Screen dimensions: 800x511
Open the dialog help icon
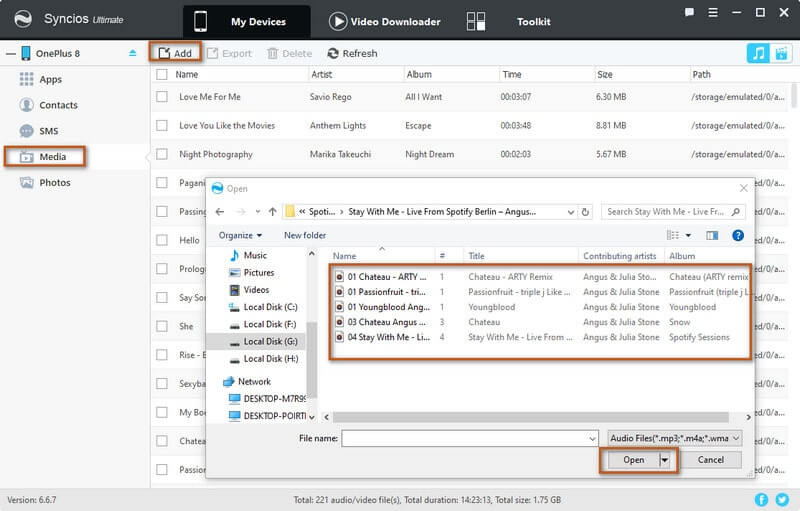pos(738,235)
